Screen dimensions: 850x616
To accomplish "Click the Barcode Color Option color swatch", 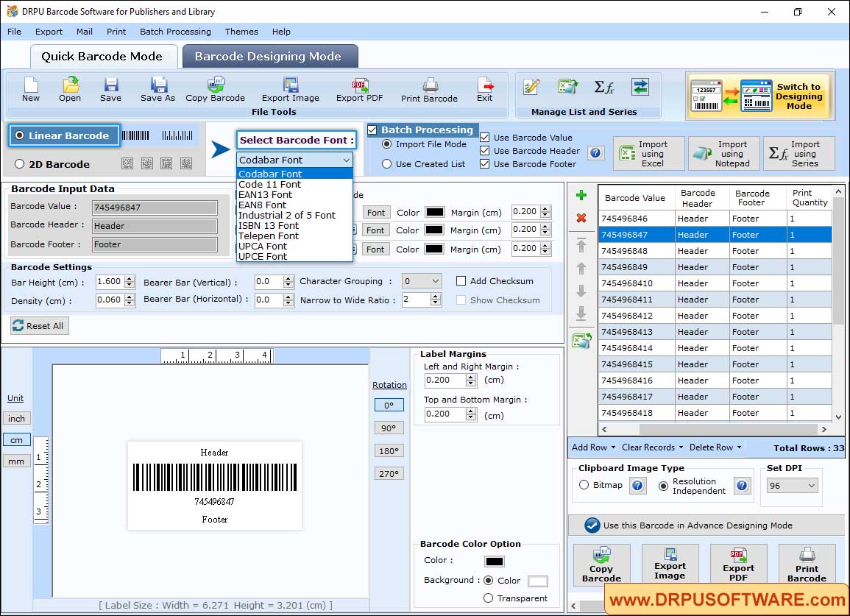I will (495, 562).
